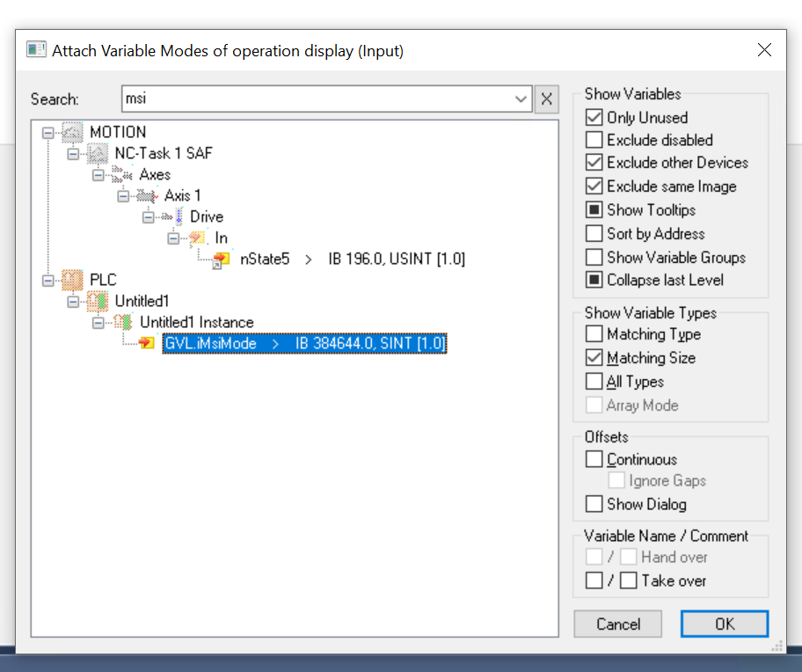Click the NC-Task 1 SAF icon
Viewport: 802px width, 672px height.
(98, 153)
